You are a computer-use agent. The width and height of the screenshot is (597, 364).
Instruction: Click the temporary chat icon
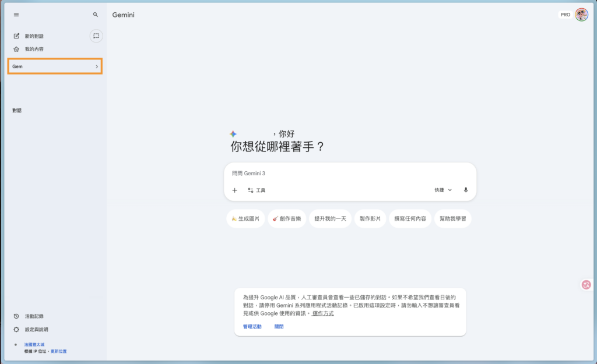96,36
